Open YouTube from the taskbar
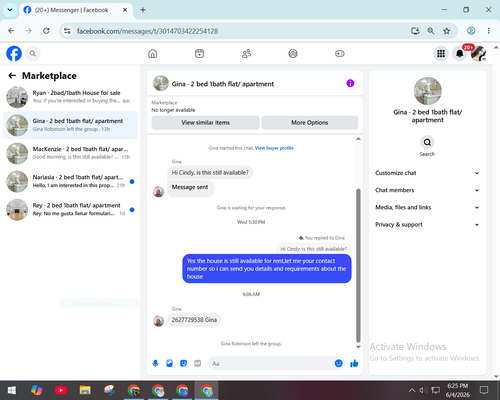 tap(61, 390)
